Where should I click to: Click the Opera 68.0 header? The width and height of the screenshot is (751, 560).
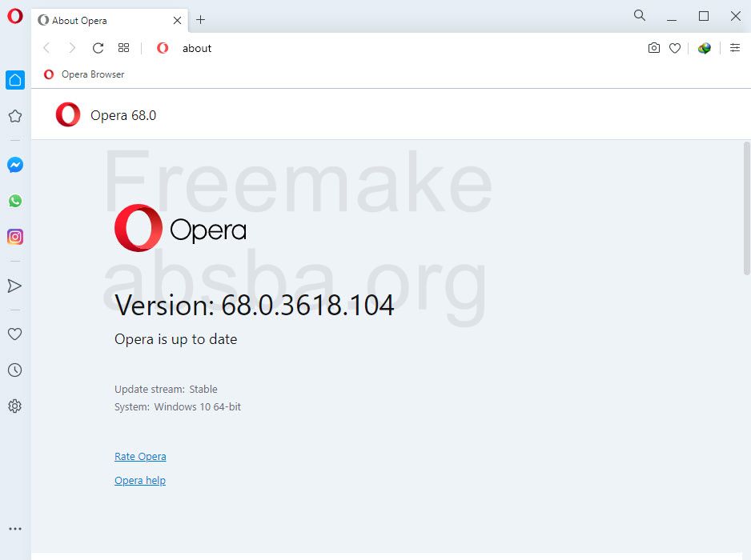(123, 115)
